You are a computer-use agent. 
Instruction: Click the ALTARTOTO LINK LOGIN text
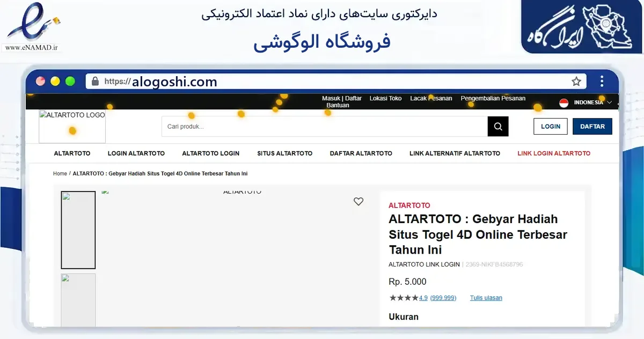pos(424,264)
